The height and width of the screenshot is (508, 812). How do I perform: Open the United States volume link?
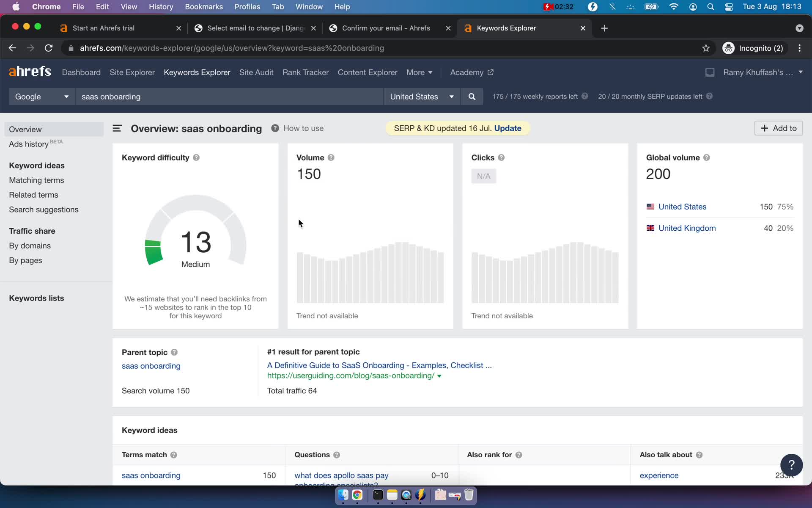pyautogui.click(x=682, y=207)
